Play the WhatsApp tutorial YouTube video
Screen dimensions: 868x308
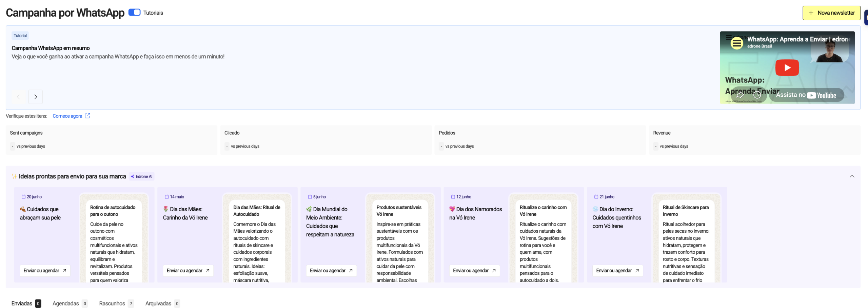point(787,68)
